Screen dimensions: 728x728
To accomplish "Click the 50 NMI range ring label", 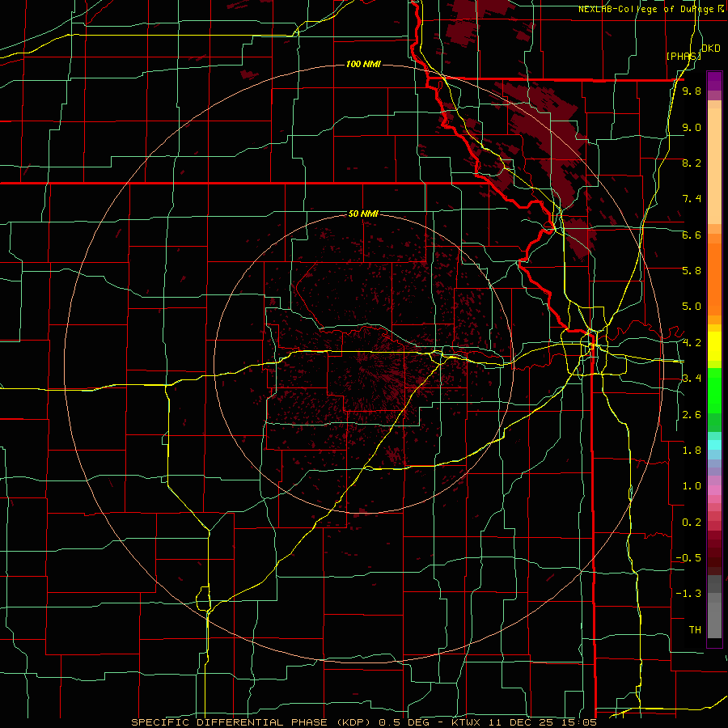I will pos(363,214).
